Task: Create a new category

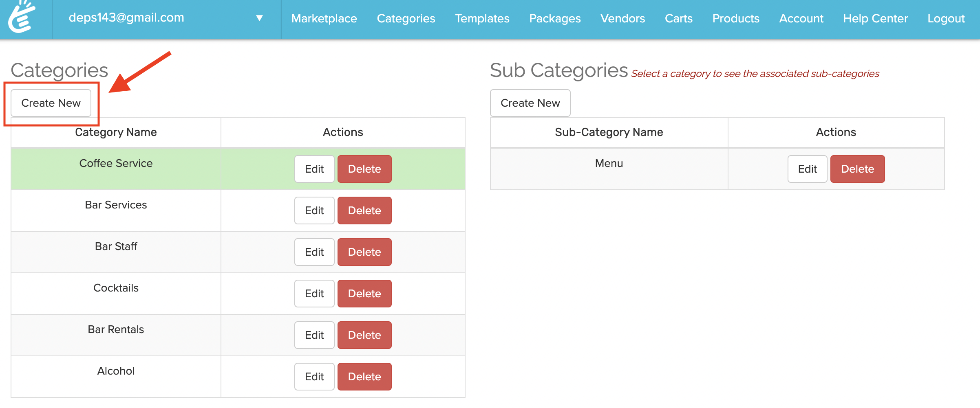Action: point(51,103)
